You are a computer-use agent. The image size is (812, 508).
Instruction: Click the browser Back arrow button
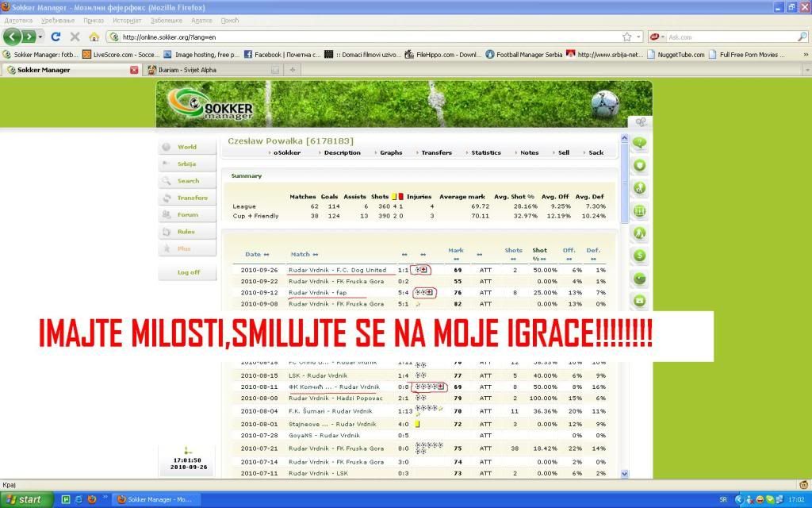pyautogui.click(x=13, y=37)
